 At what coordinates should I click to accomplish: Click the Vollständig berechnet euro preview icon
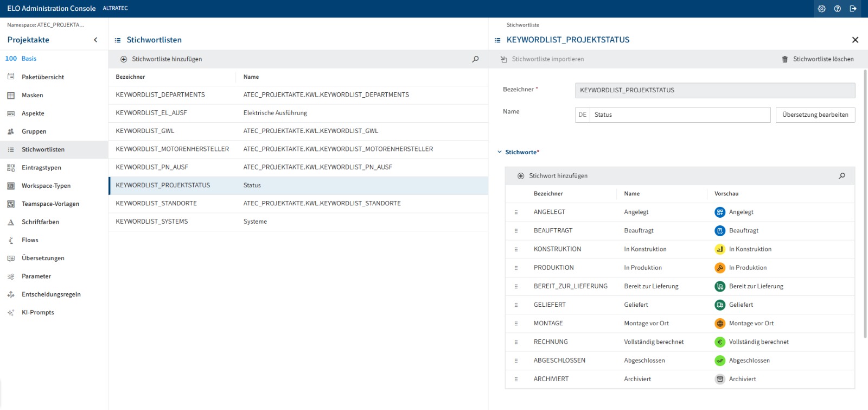click(720, 342)
